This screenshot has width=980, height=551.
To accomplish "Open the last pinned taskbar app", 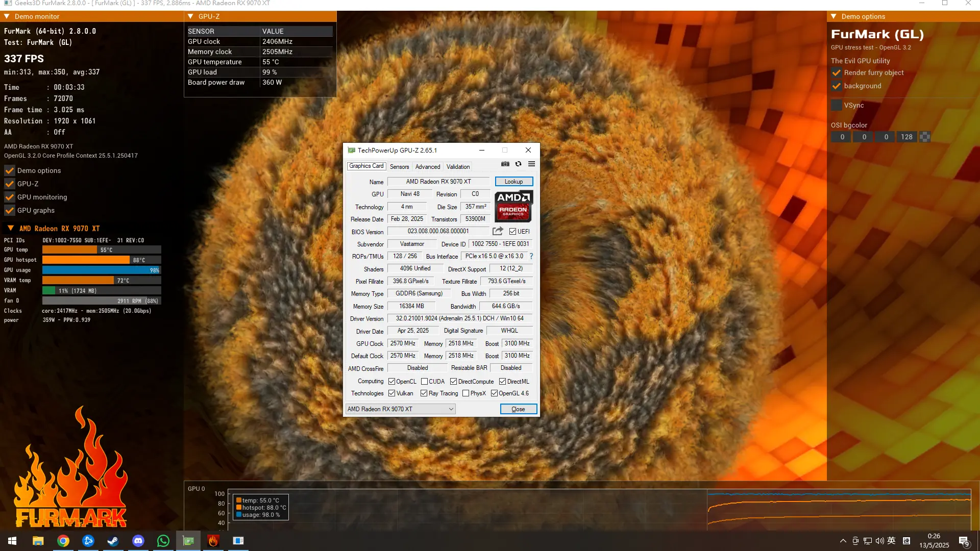I will point(238,541).
